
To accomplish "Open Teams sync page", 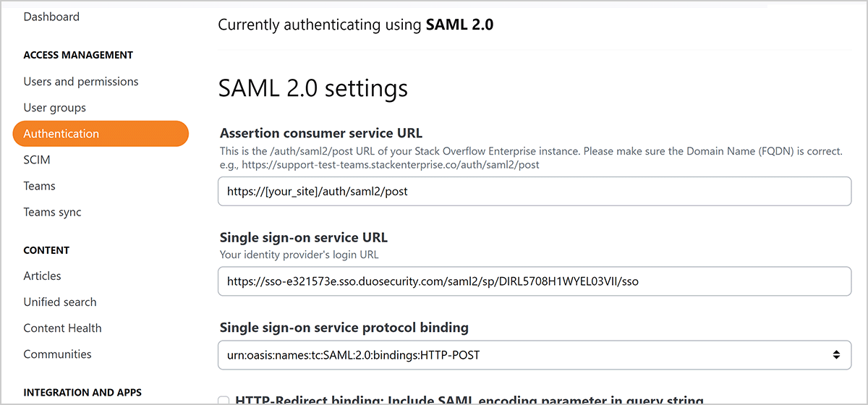I will (52, 212).
